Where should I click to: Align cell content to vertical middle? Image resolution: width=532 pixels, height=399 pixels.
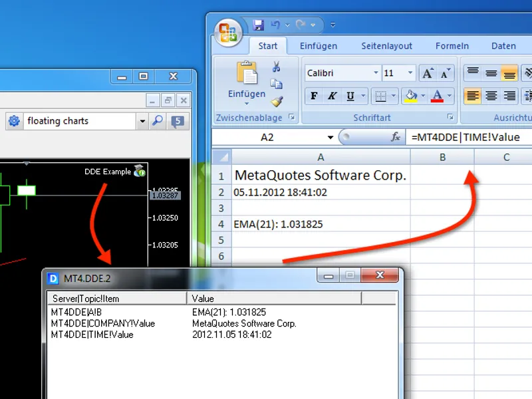[x=491, y=72]
